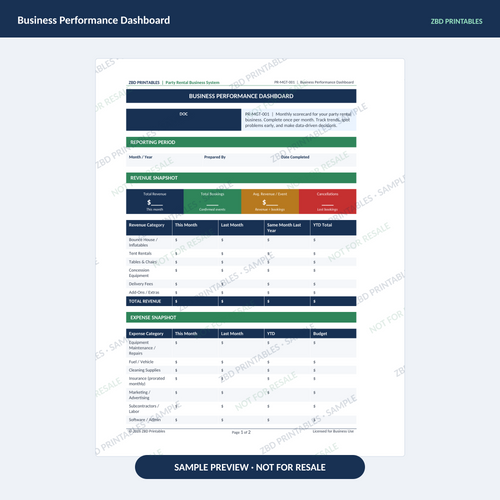This screenshot has width=500, height=500.
Task: Open the document preview thumbnail
Action: 250,257
